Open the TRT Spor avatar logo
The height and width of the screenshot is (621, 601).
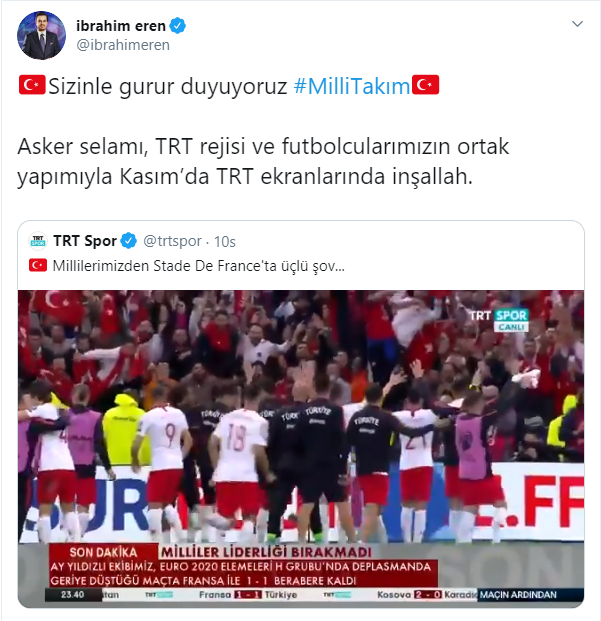(38, 241)
